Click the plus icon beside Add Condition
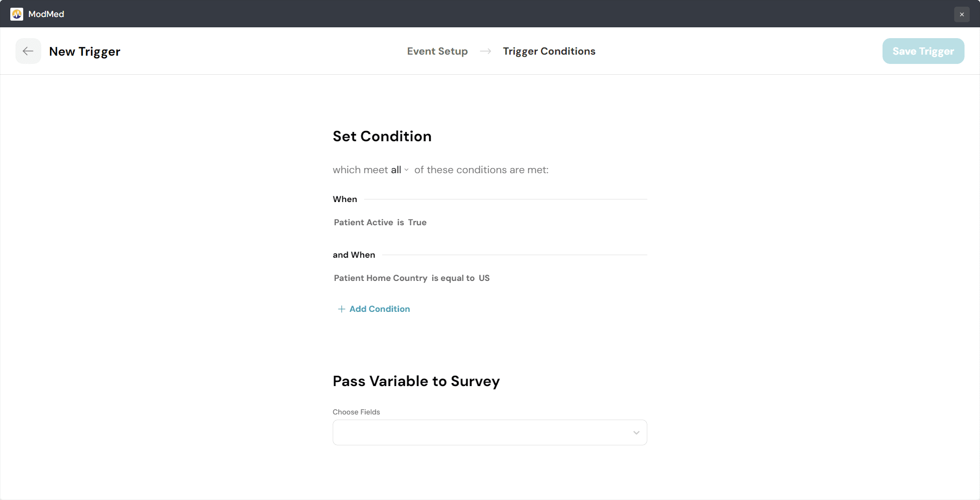Image resolution: width=980 pixels, height=500 pixels. pyautogui.click(x=341, y=309)
